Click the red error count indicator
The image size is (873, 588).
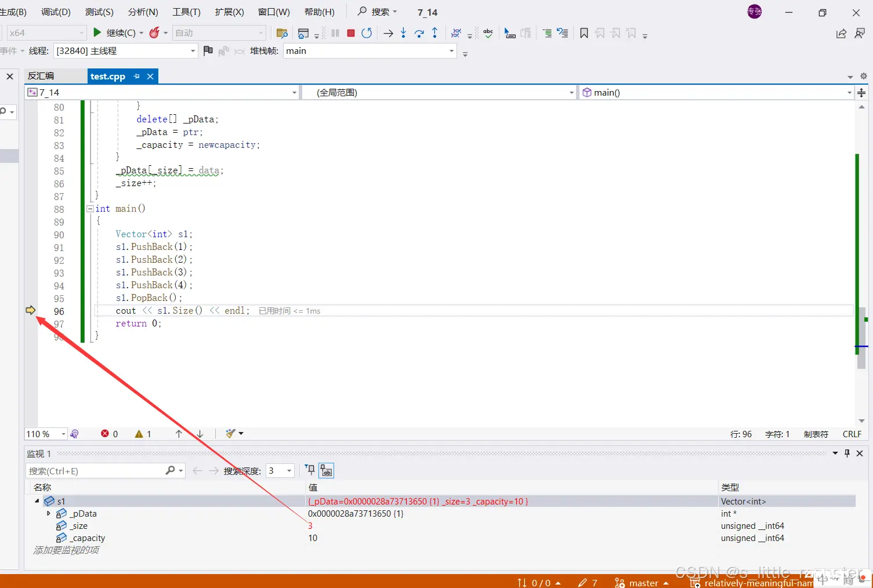coord(109,434)
